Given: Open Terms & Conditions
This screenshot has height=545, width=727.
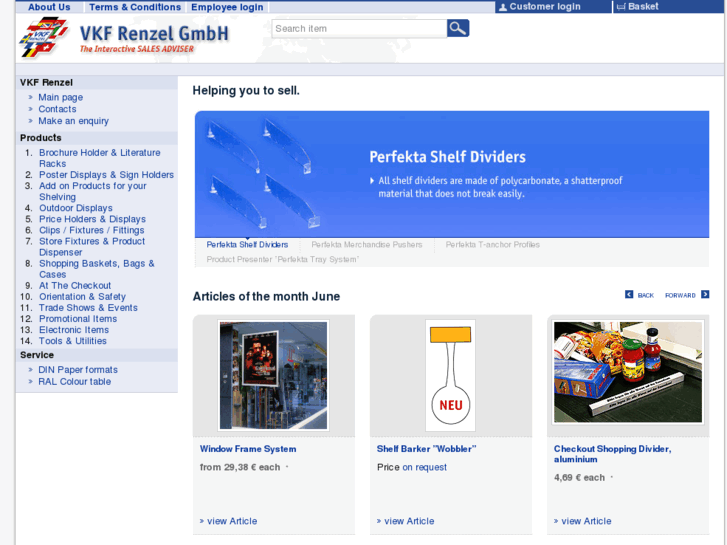Looking at the screenshot, I should coord(135,7).
